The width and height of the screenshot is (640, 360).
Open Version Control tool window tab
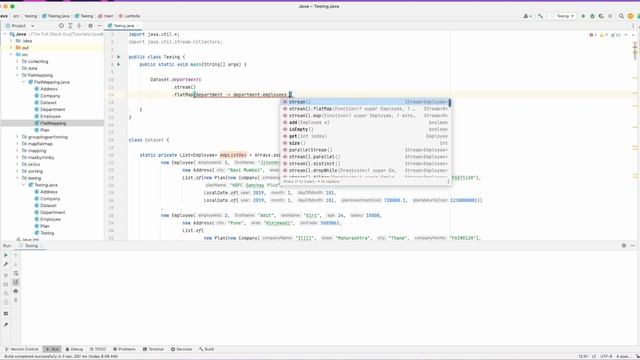[x=21, y=349]
